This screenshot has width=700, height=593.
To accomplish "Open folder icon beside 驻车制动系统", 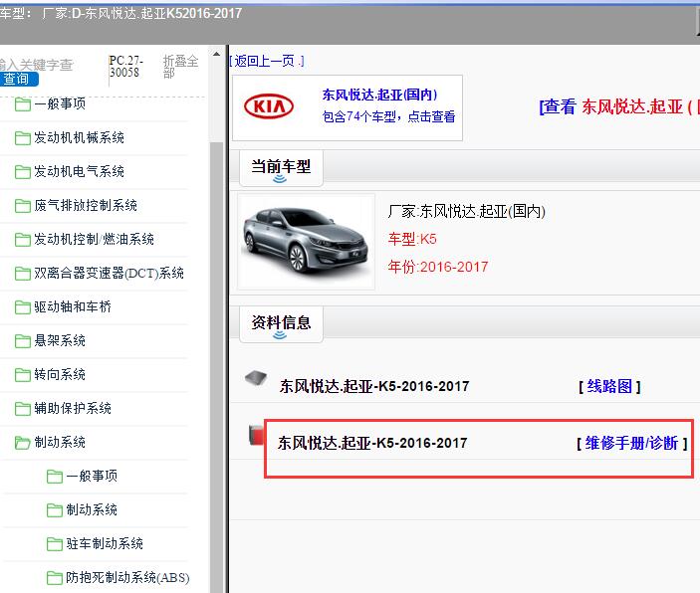I will coord(55,544).
